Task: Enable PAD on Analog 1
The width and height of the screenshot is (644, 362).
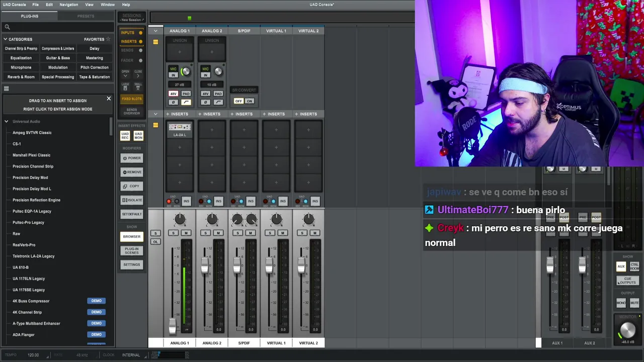Action: click(186, 94)
